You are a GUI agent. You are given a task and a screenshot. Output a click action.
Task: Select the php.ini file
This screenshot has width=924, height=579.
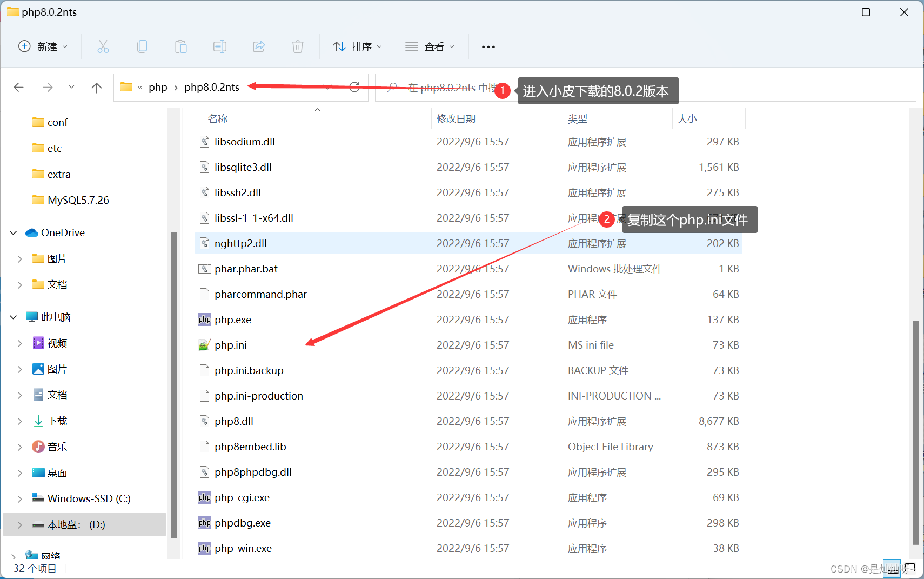pos(231,345)
